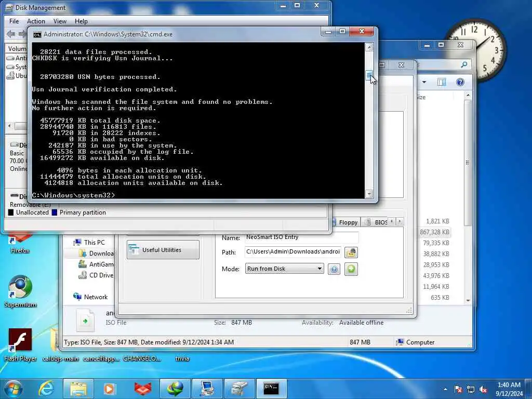Open Useful Utilities in EasyBCD sidebar
Screen dimensions: 532x399
coord(163,250)
